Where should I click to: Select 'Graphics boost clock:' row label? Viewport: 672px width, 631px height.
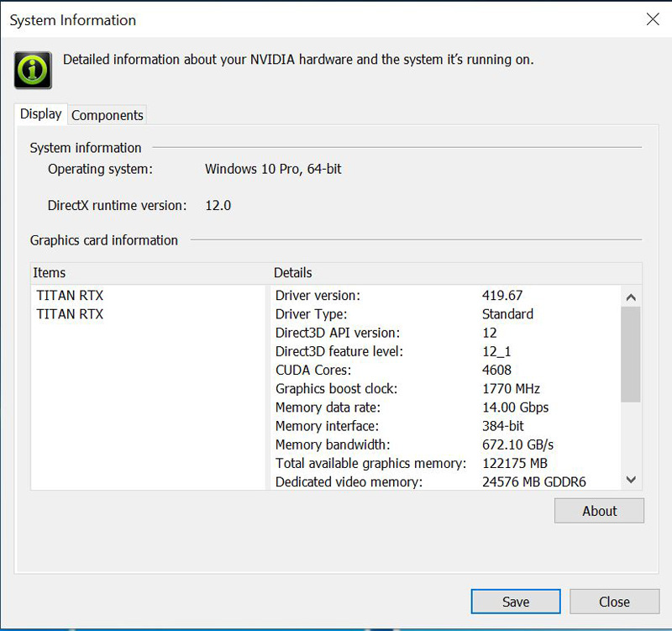tap(337, 389)
